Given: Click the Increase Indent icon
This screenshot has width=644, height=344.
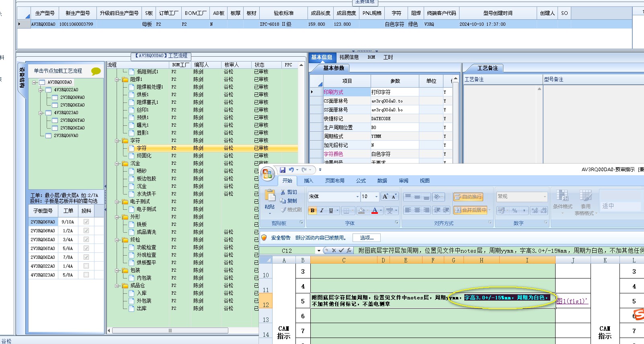Looking at the screenshot, I should pyautogui.click(x=446, y=210).
